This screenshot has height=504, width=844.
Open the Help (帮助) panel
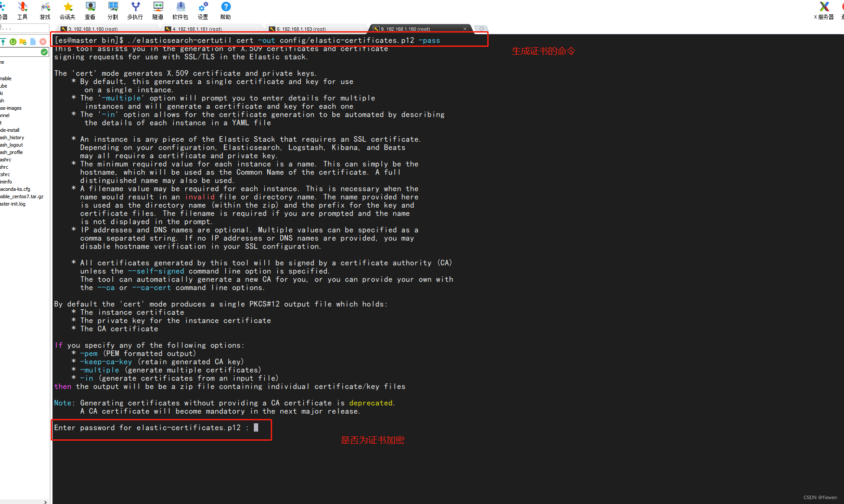pyautogui.click(x=225, y=11)
